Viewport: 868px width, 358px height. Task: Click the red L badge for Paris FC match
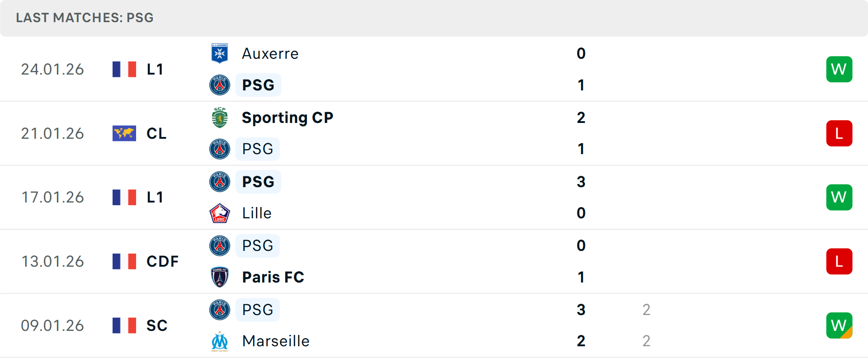[x=839, y=261]
